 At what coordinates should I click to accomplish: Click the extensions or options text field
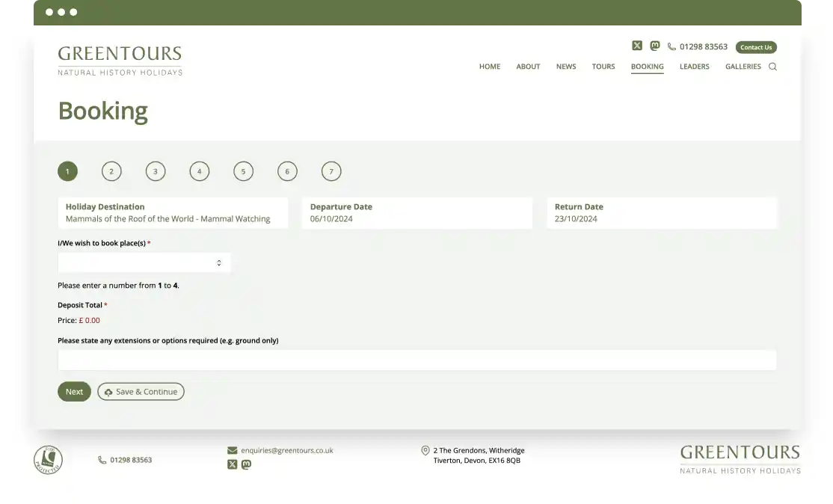pos(417,360)
